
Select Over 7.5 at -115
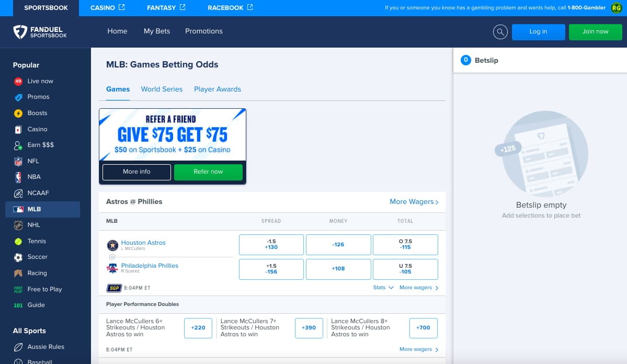click(x=405, y=244)
